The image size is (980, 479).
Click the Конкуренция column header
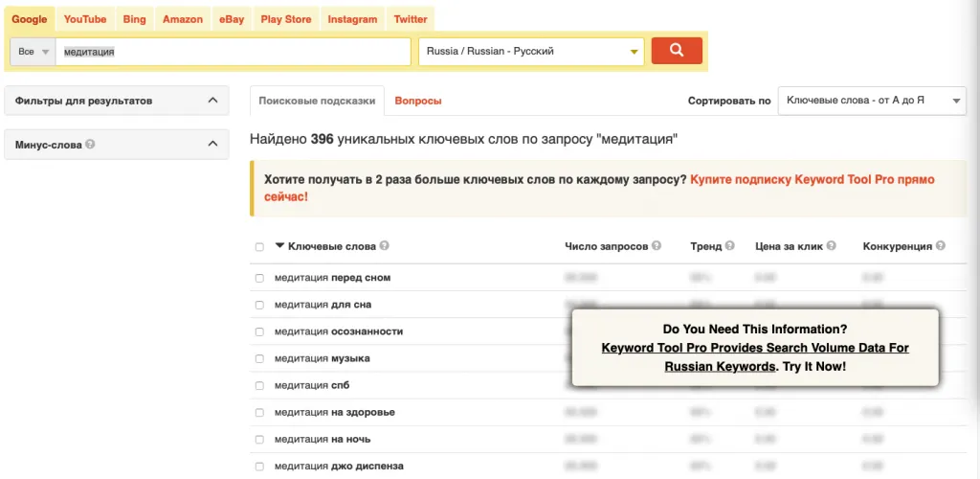coord(898,246)
